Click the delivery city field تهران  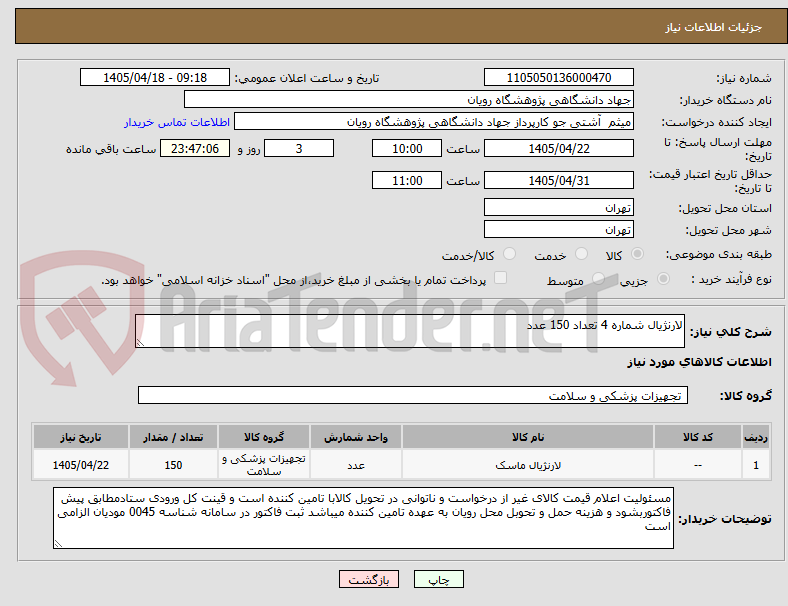[558, 229]
